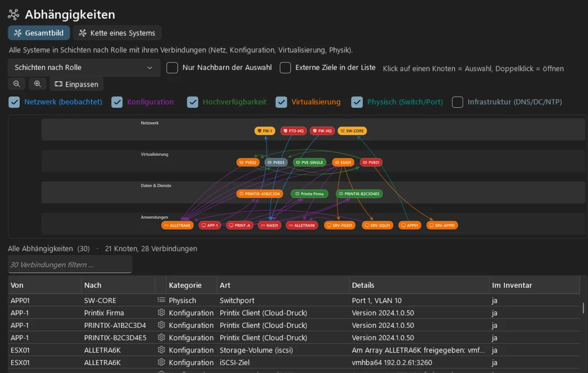The height and width of the screenshot is (373, 588).
Task: Zoom in on the dependency graph
Action: (37, 84)
